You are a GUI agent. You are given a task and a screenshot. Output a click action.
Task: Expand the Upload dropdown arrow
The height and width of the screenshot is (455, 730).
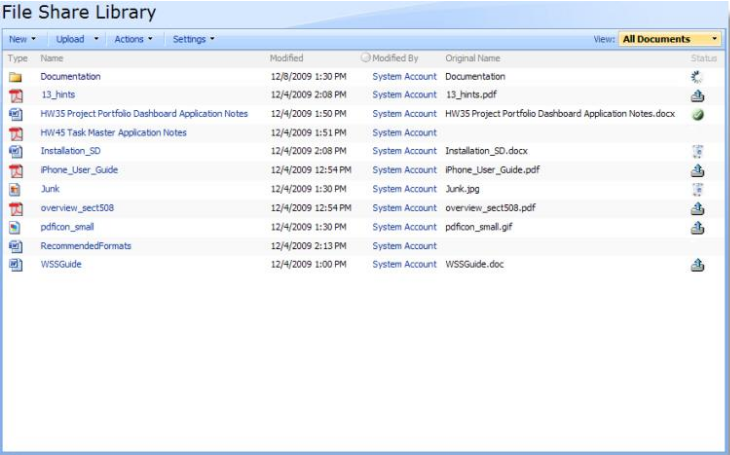pyautogui.click(x=96, y=39)
